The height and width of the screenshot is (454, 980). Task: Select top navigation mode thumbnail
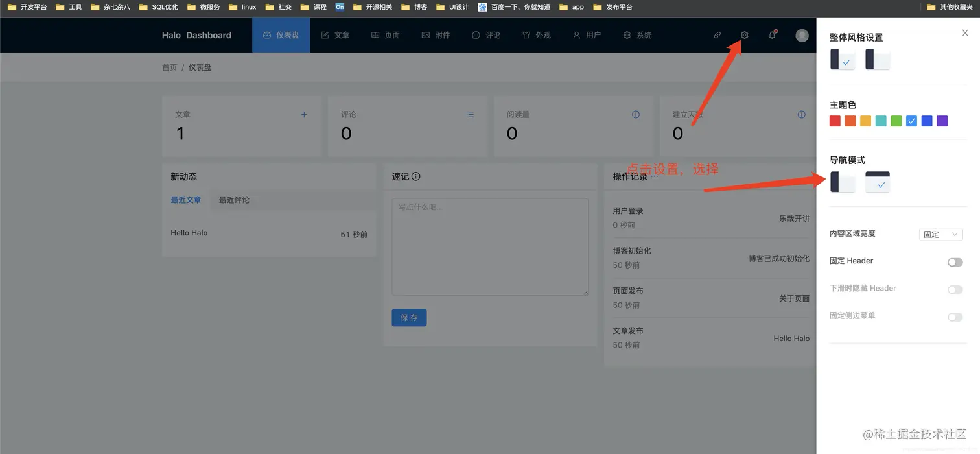click(878, 182)
